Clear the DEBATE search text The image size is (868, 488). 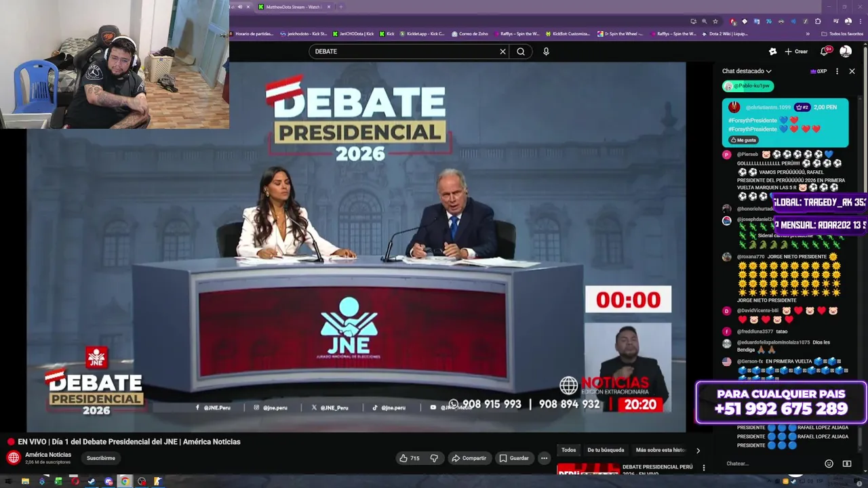coord(502,52)
